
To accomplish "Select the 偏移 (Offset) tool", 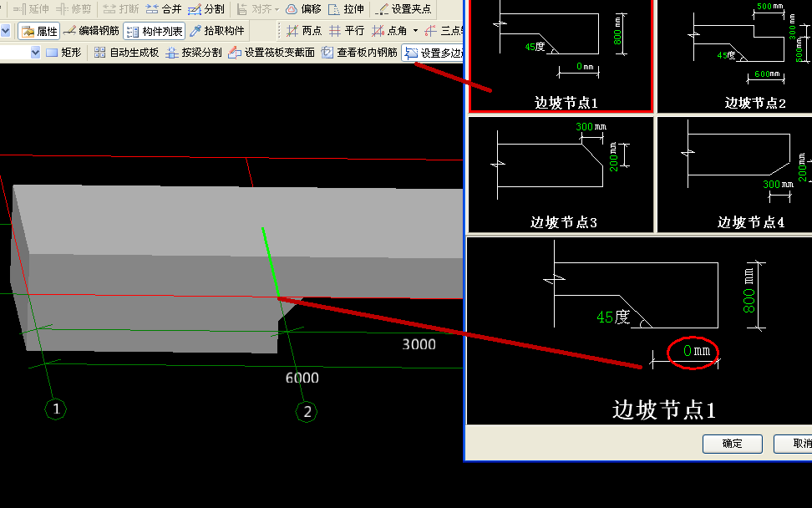I will (x=303, y=9).
